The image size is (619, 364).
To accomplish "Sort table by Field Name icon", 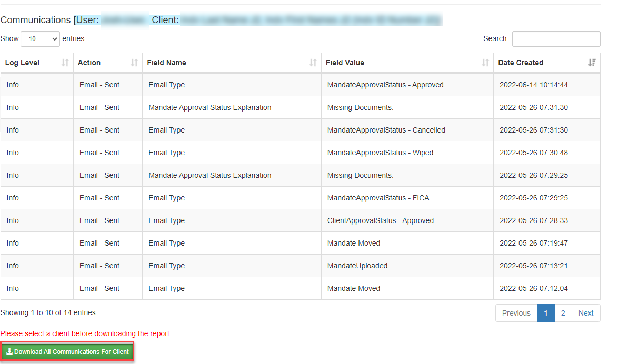I will coord(313,63).
